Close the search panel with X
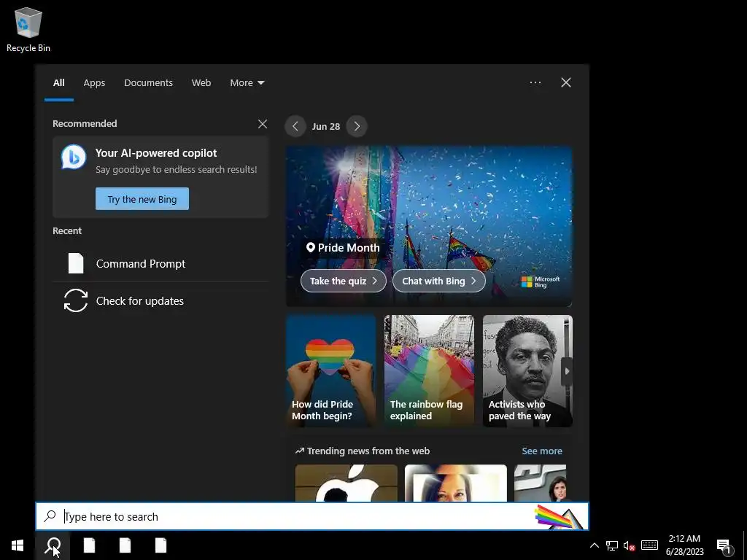Screen dimensions: 747x560 pos(566,82)
